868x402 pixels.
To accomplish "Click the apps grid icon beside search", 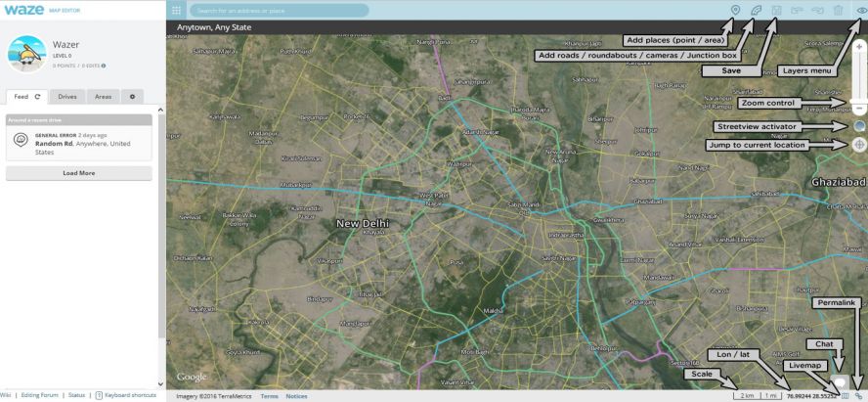I will (x=176, y=10).
